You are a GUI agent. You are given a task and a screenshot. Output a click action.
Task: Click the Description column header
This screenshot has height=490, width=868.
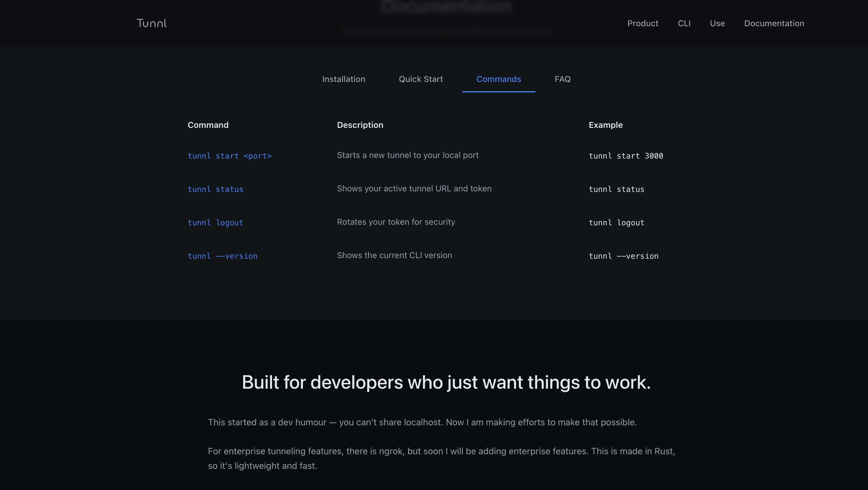pyautogui.click(x=360, y=125)
